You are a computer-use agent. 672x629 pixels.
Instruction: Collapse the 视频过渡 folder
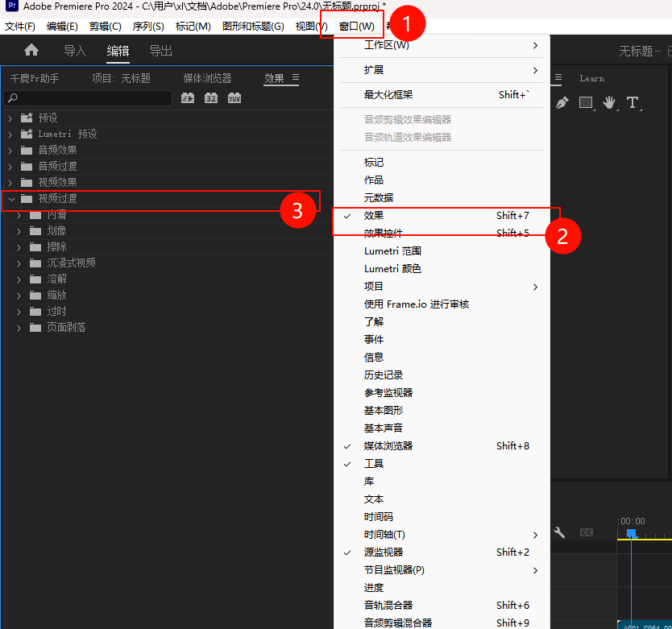(10, 198)
